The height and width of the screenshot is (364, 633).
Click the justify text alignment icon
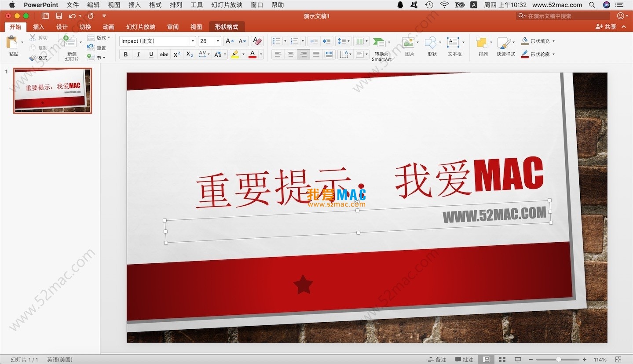pyautogui.click(x=316, y=55)
